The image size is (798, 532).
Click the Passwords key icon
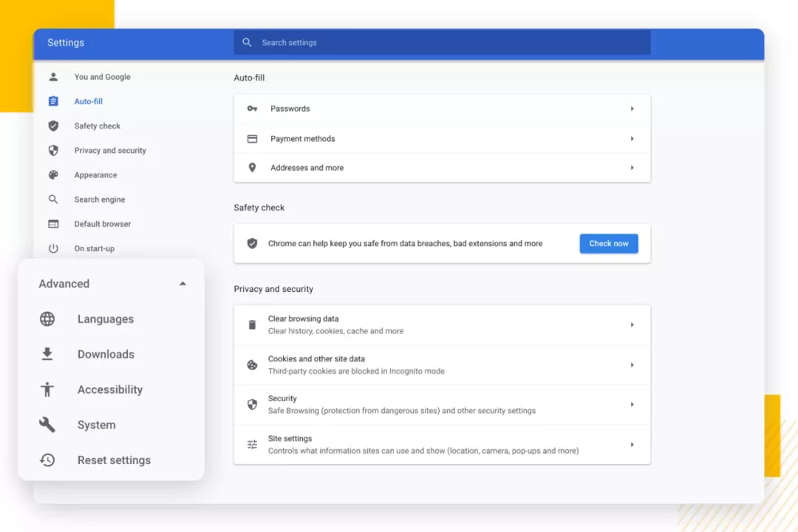252,109
